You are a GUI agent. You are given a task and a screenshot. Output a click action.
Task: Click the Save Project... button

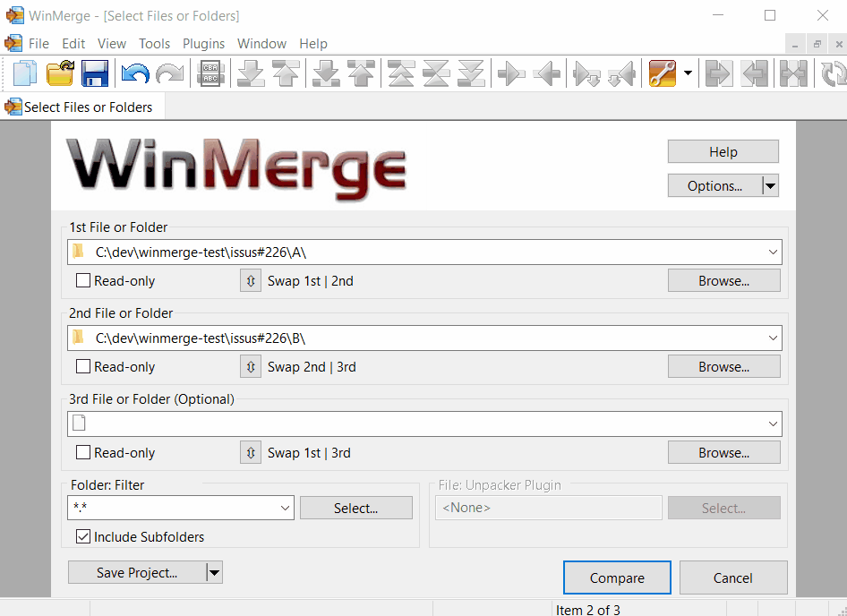pyautogui.click(x=137, y=573)
